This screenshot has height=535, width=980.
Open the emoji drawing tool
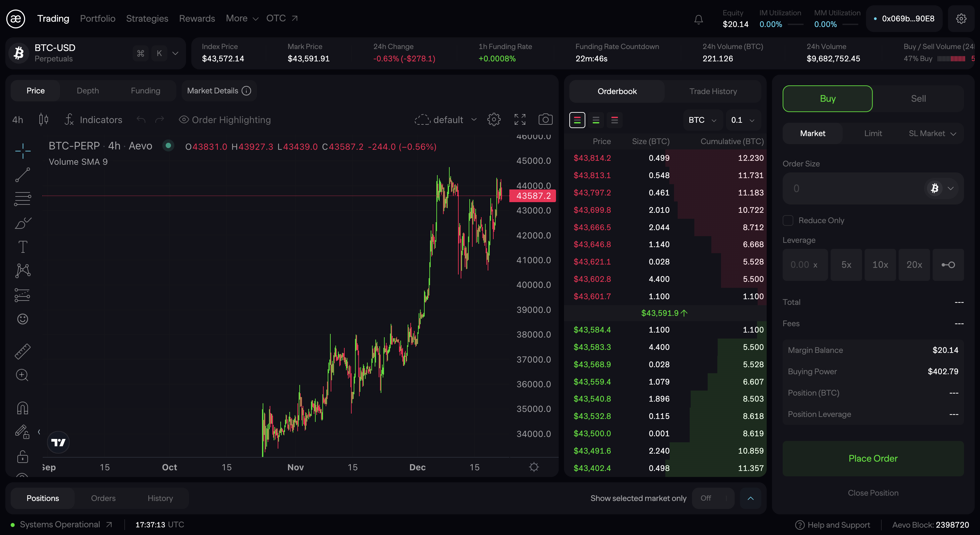(x=22, y=319)
